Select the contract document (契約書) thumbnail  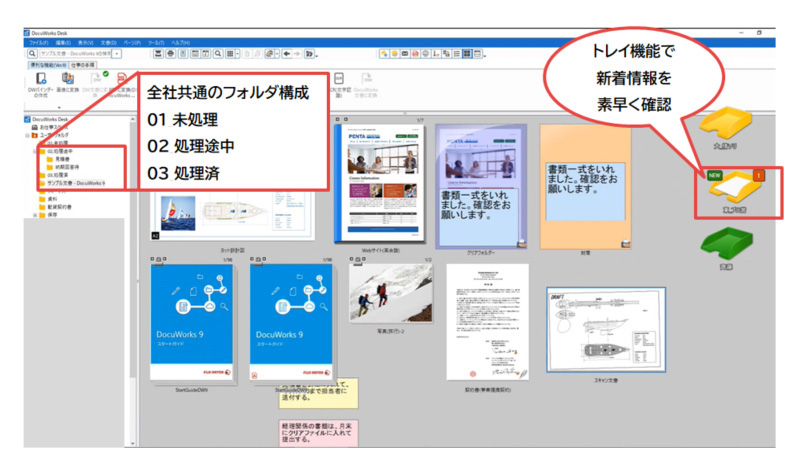pos(487,322)
